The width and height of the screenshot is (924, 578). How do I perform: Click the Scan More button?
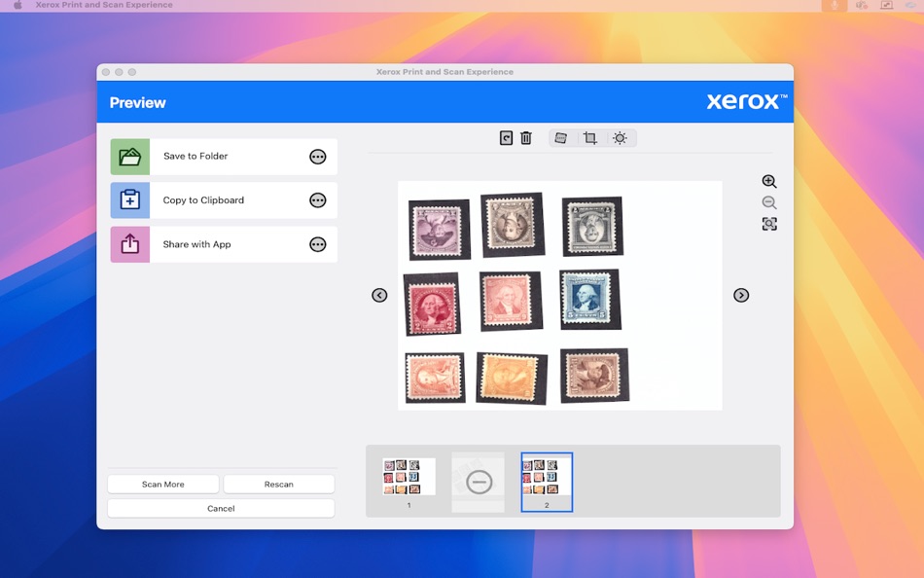pos(163,485)
